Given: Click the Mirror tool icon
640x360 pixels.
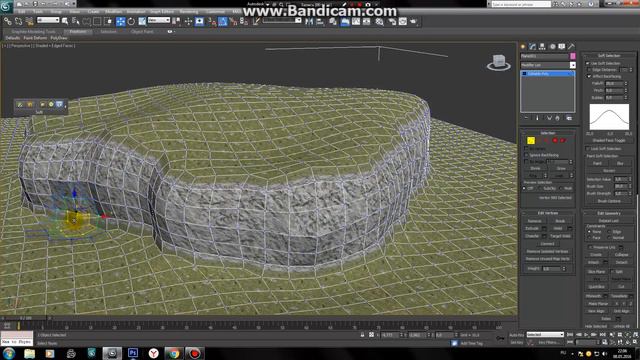Looking at the screenshot, I should [309, 21].
